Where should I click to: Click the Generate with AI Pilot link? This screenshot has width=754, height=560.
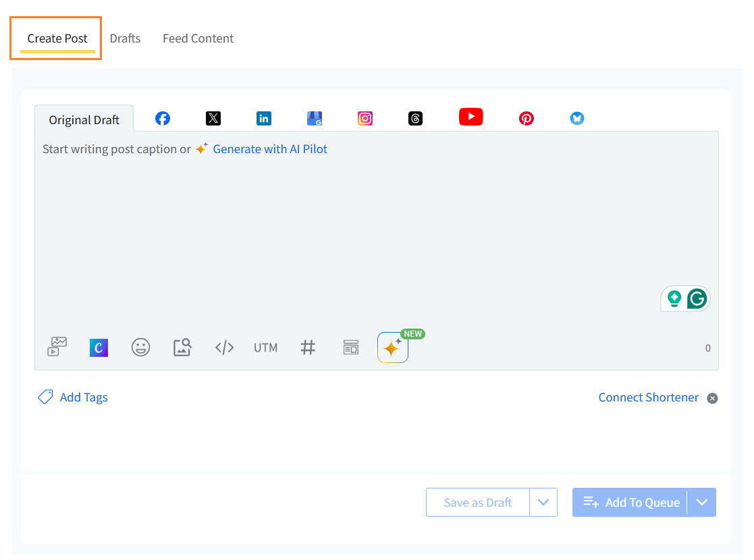click(x=270, y=149)
